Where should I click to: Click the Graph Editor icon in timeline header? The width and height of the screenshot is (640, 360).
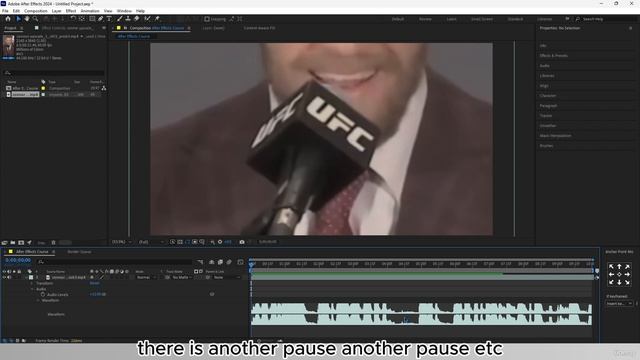tap(240, 262)
